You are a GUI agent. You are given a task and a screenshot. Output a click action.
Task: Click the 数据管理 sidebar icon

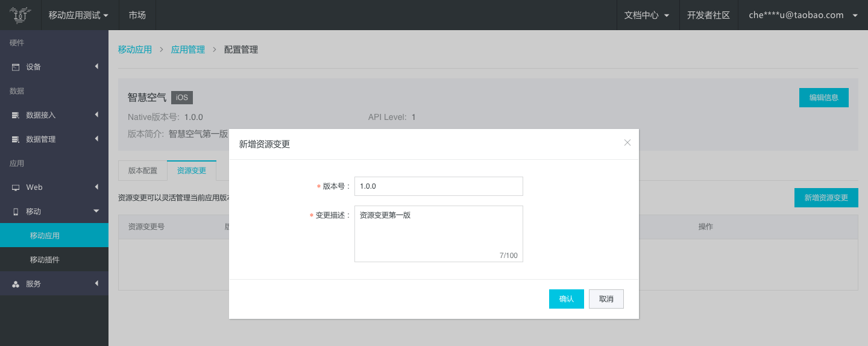click(16, 139)
